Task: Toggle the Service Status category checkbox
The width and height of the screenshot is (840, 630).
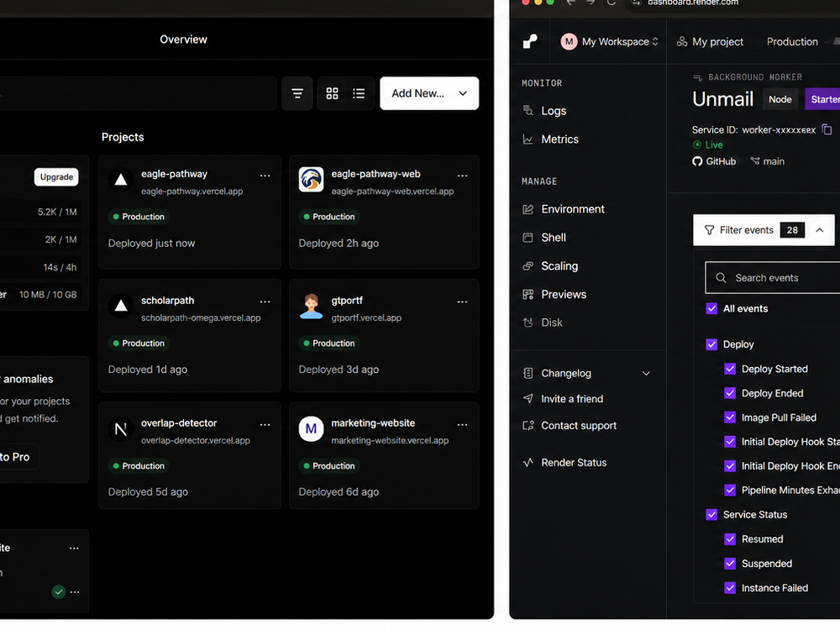Action: click(711, 515)
